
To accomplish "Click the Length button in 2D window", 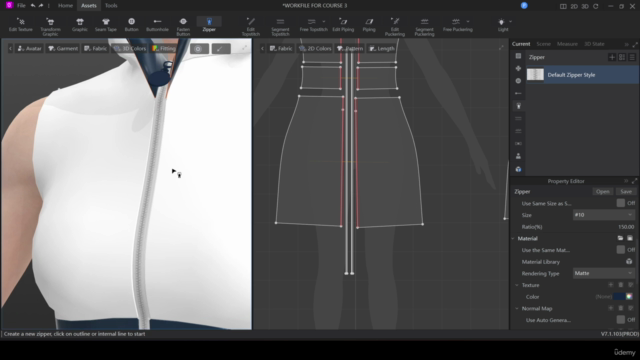I will (382, 48).
